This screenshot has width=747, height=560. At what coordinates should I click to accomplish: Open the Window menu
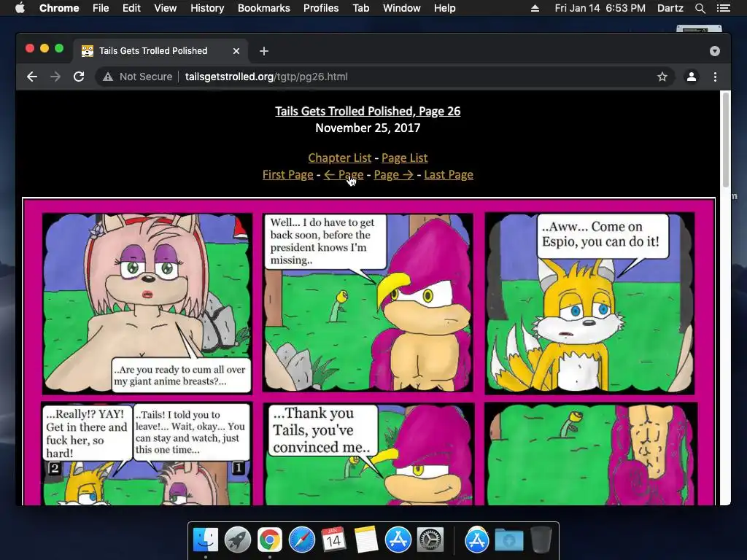(402, 8)
